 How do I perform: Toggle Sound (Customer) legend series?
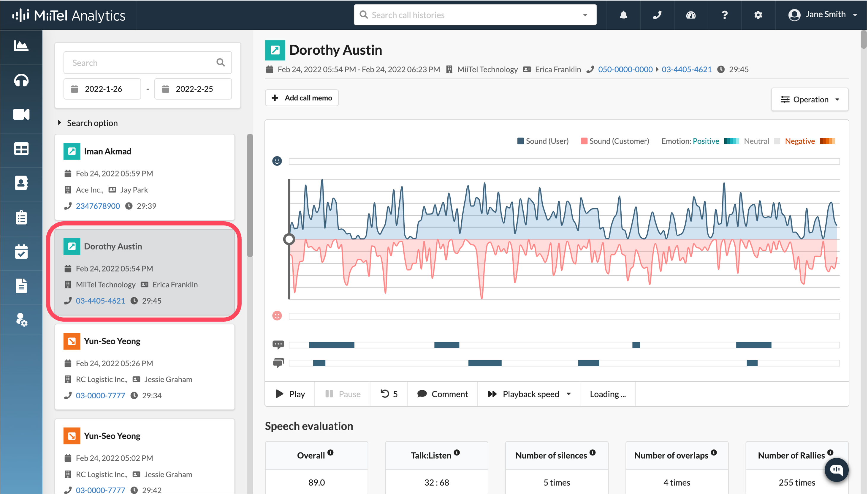pyautogui.click(x=614, y=141)
